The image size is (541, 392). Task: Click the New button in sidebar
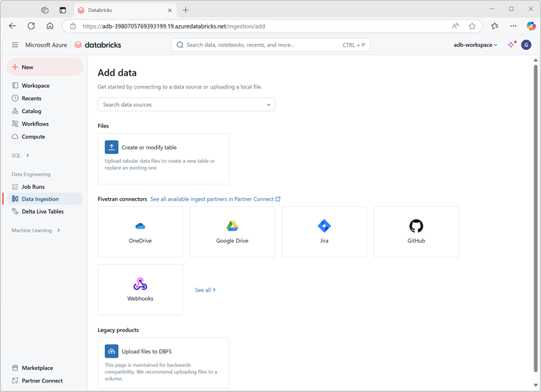(45, 67)
